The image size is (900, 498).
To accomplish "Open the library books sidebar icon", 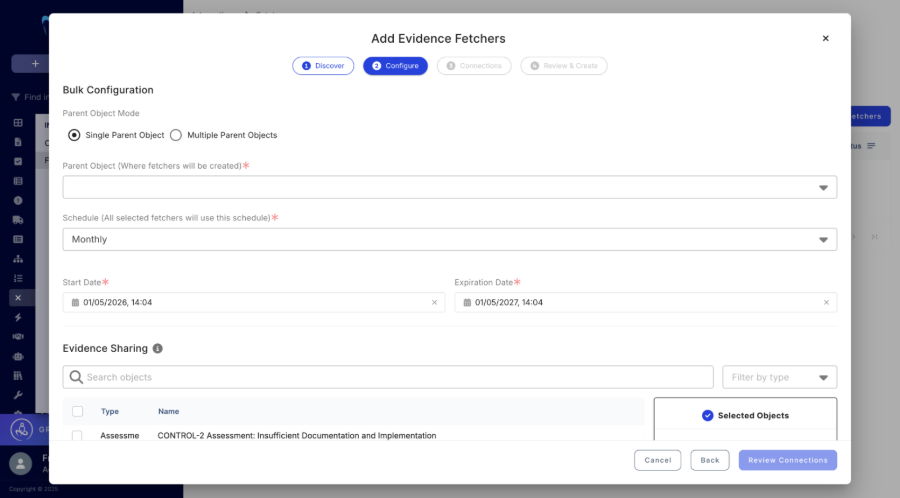I will (x=18, y=376).
